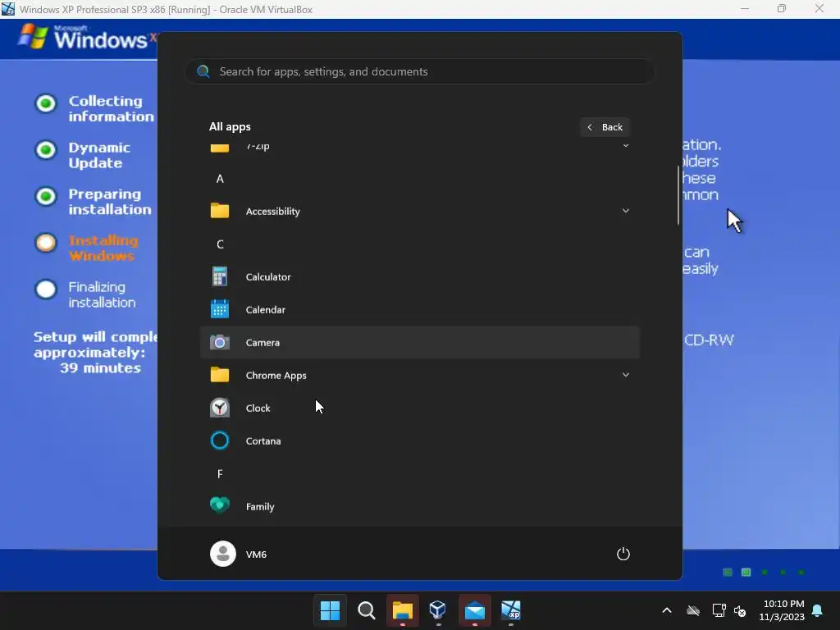The height and width of the screenshot is (630, 840).
Task: Click the VirtualBox title bar app icon
Action: click(x=8, y=9)
